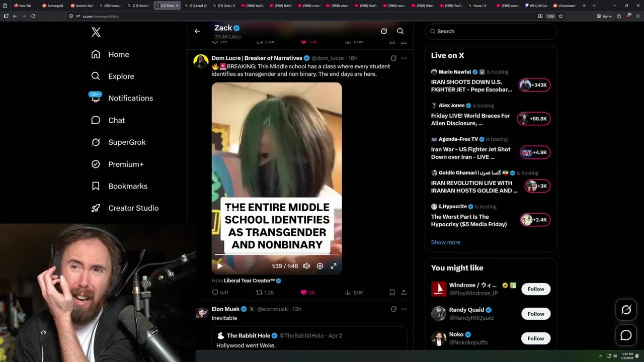Click the video progress bar

pyautogui.click(x=277, y=254)
